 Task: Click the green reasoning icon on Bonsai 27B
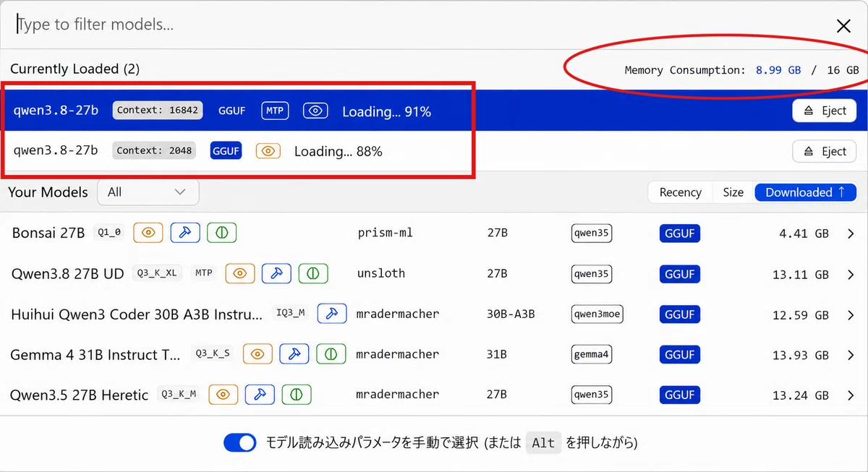pyautogui.click(x=222, y=233)
